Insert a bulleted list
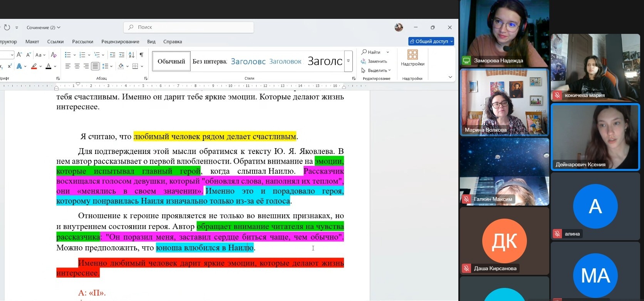 coord(68,55)
